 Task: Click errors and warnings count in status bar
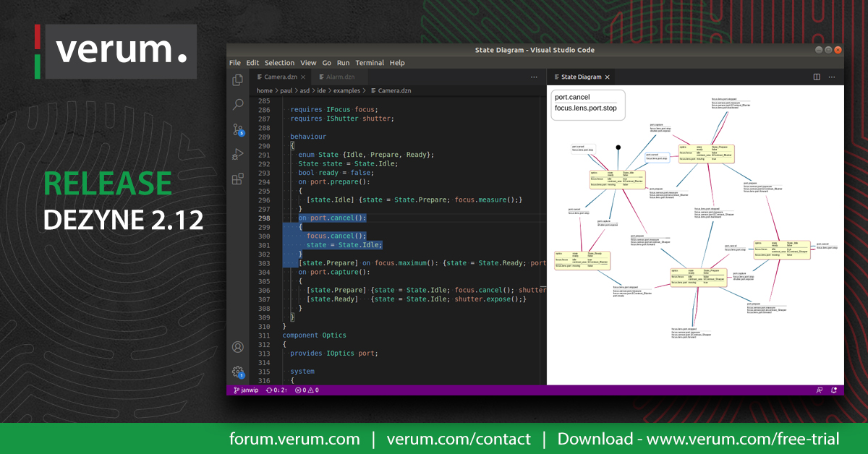point(307,390)
